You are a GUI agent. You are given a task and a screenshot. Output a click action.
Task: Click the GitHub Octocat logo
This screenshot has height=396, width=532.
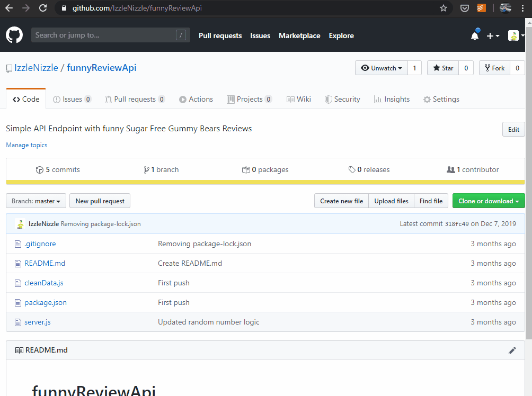click(x=14, y=35)
